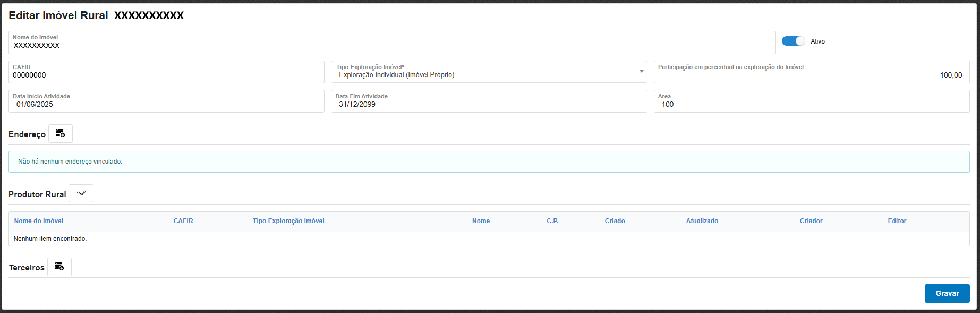Select the Data Início Atividade field
This screenshot has height=313, width=980.
click(166, 105)
